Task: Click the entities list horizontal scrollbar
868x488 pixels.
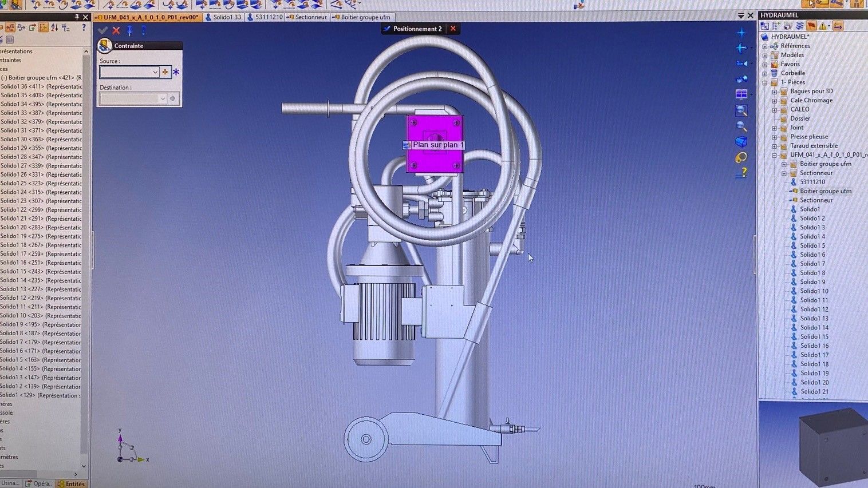Action: point(39,474)
